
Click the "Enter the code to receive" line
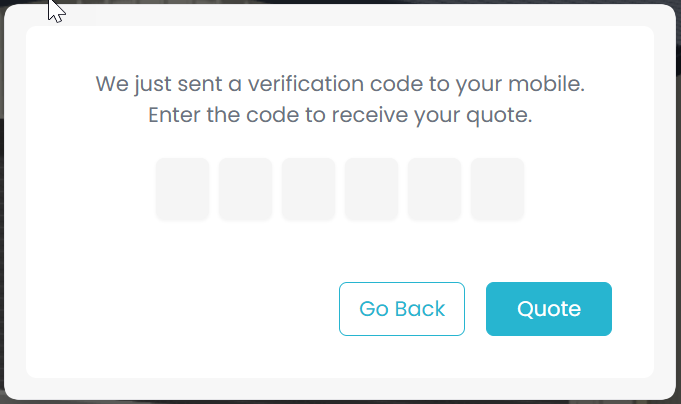pos(340,115)
